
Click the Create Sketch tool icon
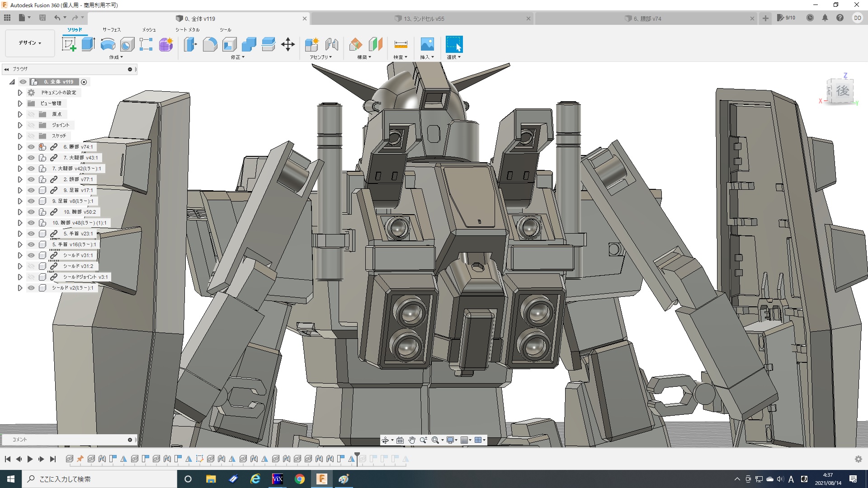pyautogui.click(x=69, y=44)
